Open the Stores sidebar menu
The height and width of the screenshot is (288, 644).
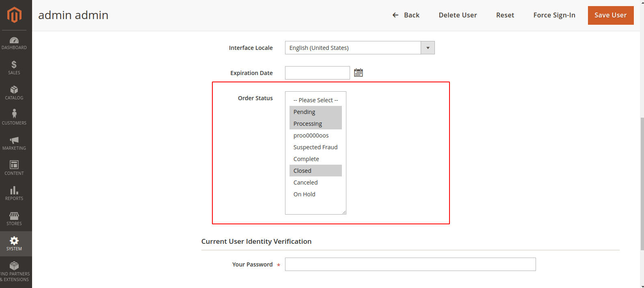pos(14,219)
